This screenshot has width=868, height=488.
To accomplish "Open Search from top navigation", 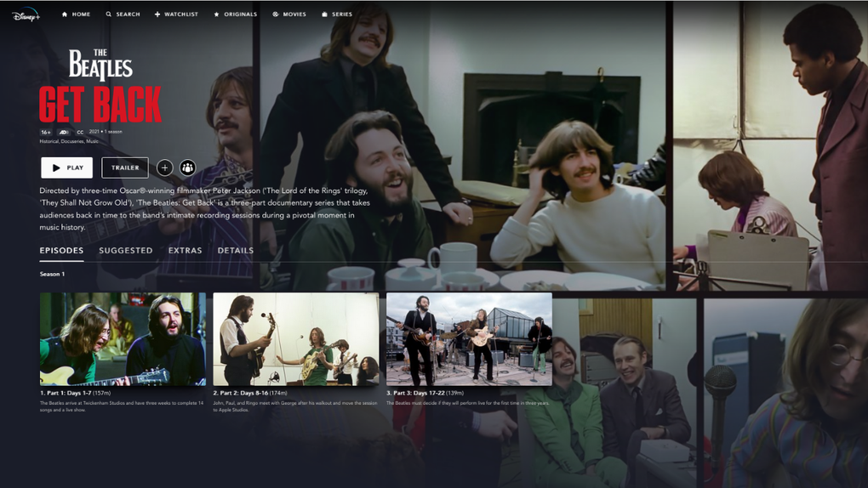I will (x=123, y=14).
